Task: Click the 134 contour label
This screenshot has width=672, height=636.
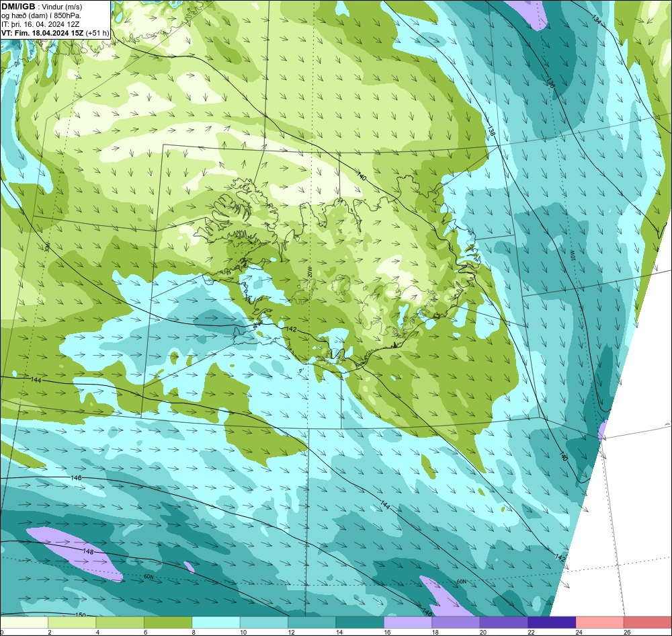Action: coord(596,19)
